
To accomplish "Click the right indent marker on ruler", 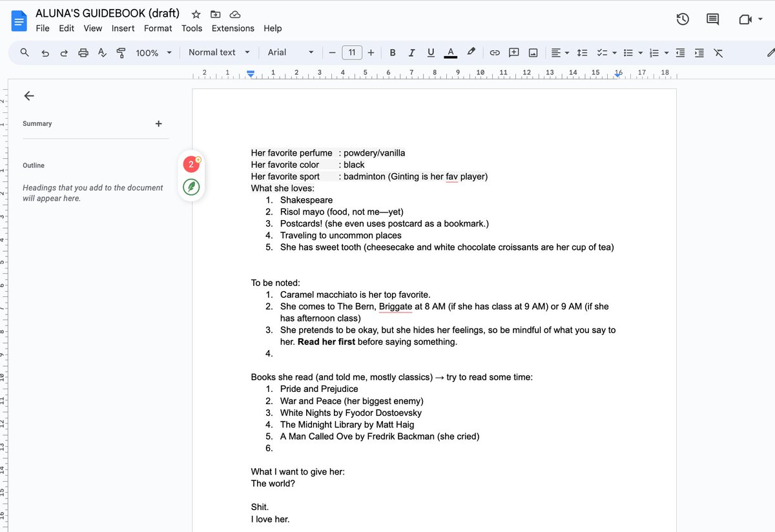I will coord(618,74).
